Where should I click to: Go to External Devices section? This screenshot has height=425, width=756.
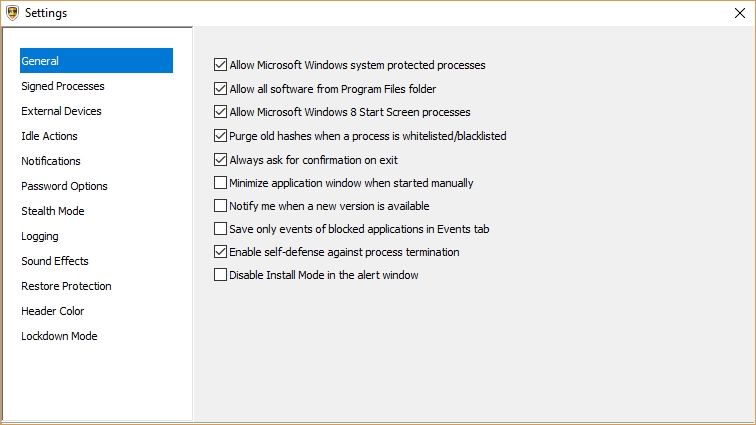61,111
